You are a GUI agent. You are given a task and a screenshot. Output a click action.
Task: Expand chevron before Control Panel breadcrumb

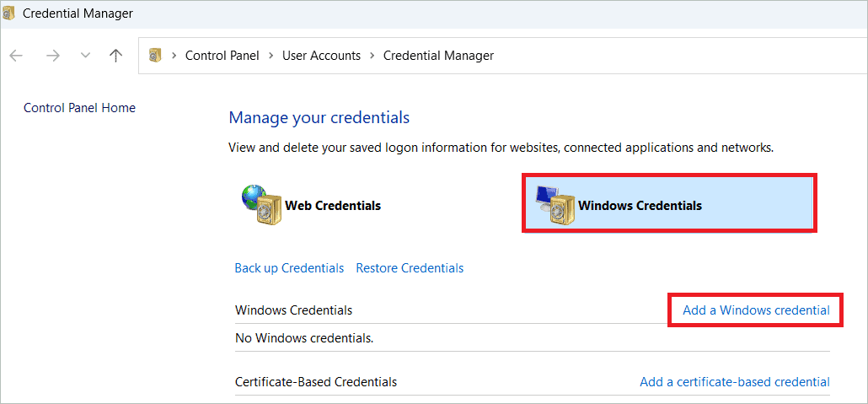174,56
